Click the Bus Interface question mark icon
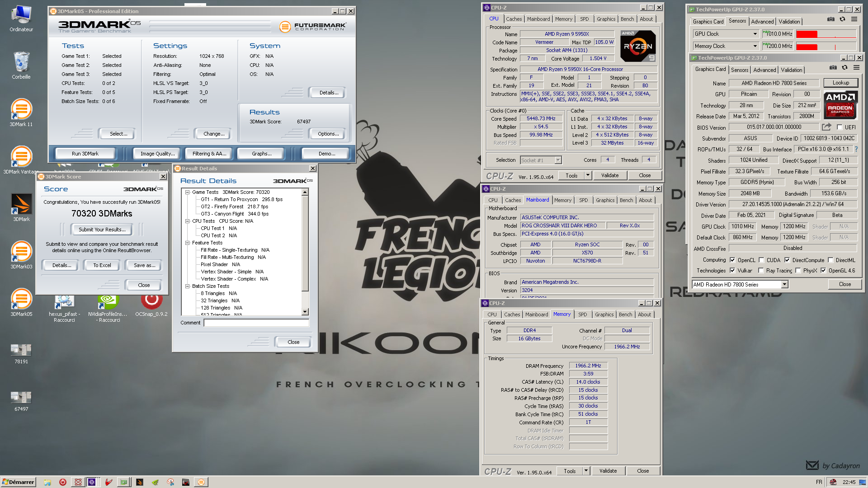Screen dimensions: 868x488 point(856,149)
